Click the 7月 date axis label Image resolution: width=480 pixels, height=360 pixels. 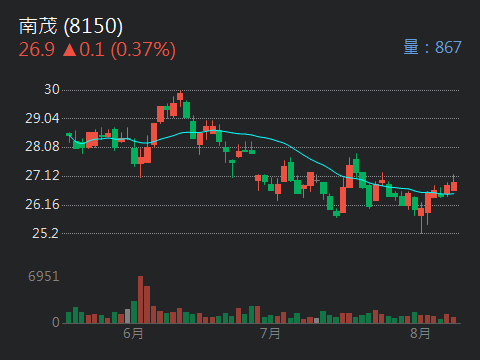point(270,333)
